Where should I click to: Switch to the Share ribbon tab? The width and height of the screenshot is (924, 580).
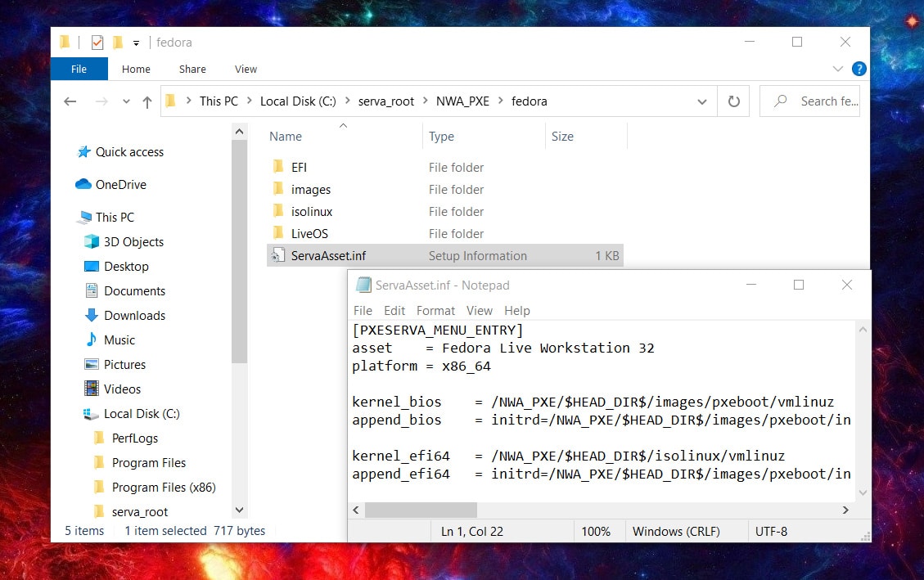[192, 69]
